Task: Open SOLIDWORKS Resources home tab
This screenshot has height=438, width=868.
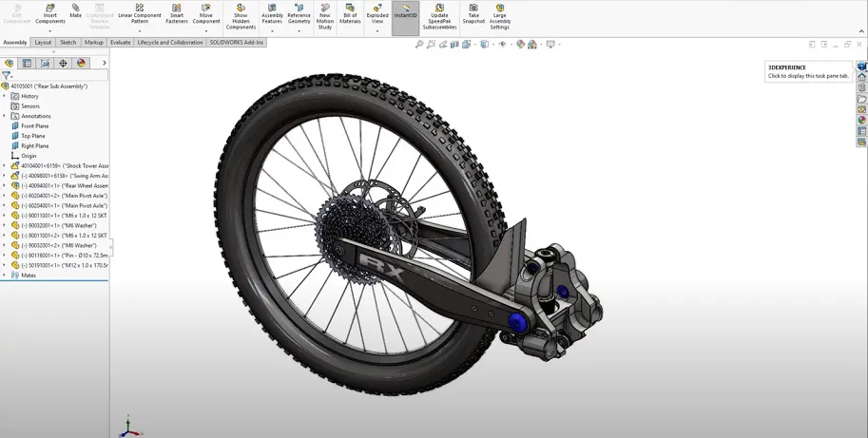Action: pos(862,77)
